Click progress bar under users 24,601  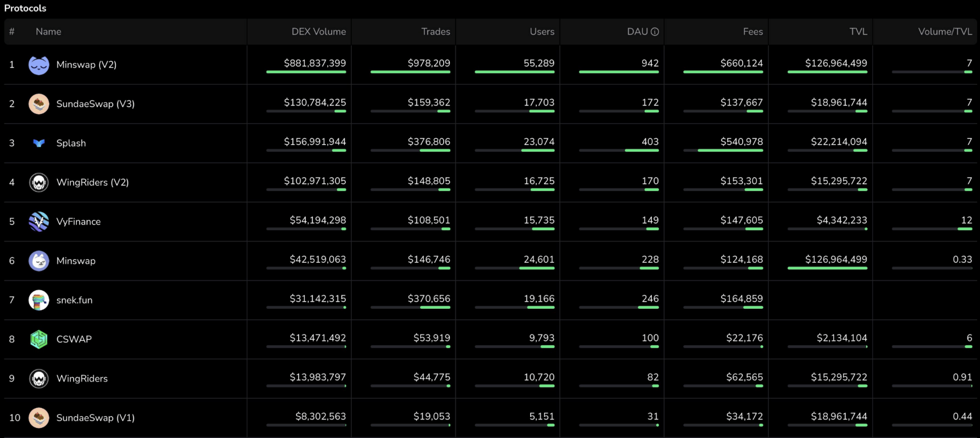point(514,268)
